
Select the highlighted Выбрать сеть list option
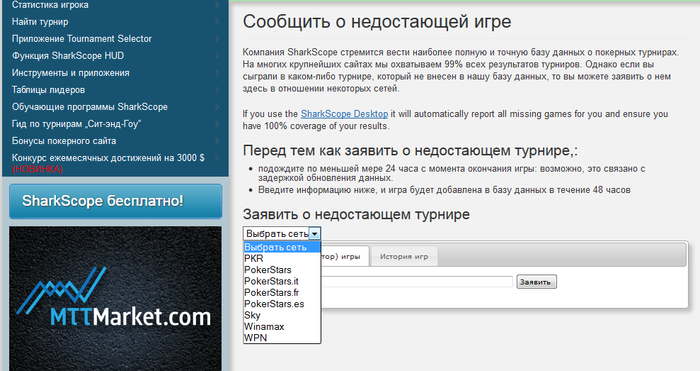[x=282, y=247]
